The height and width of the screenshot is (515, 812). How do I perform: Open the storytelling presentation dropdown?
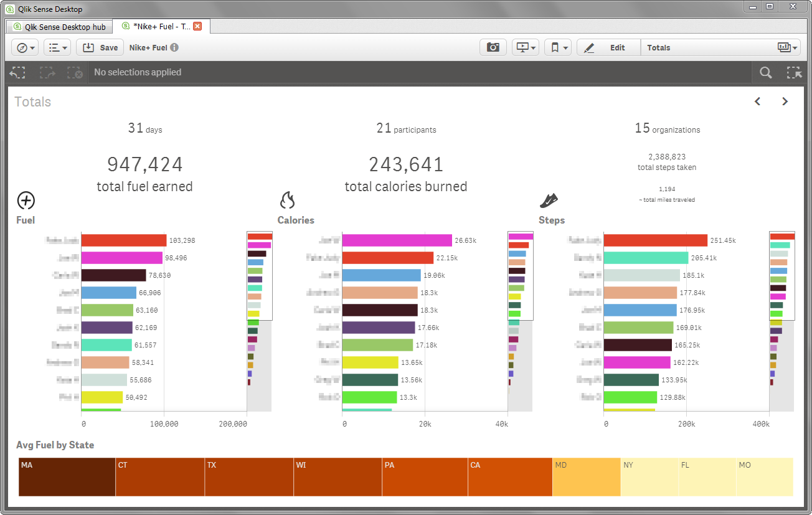525,47
